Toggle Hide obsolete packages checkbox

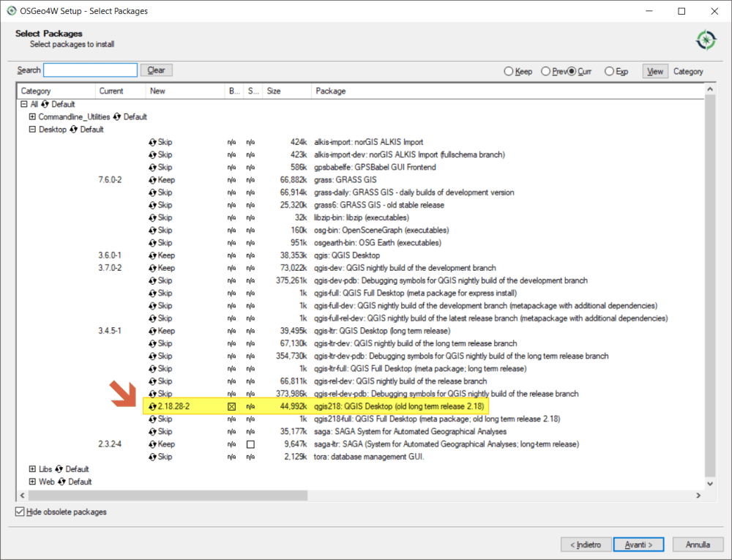point(20,512)
